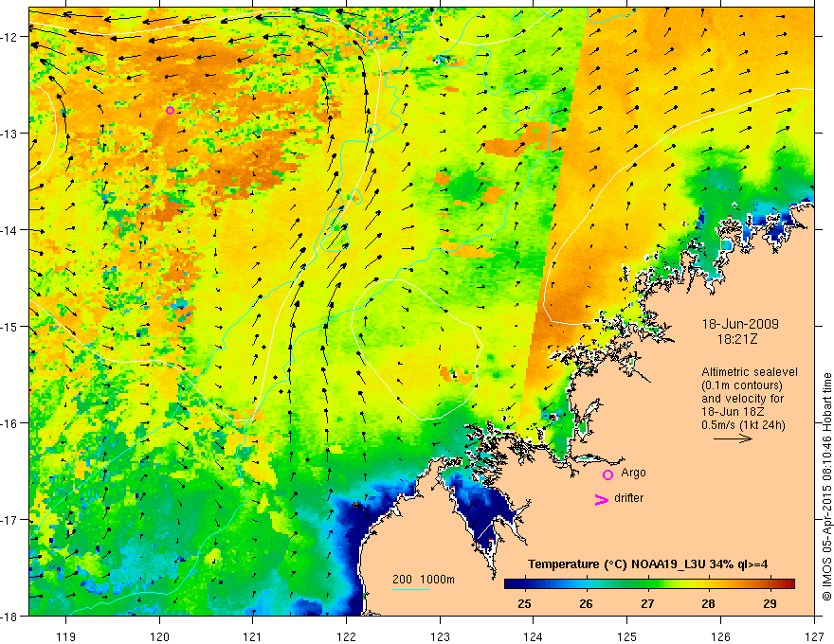
Task: Click the longitude label '127'
Action: (814, 636)
